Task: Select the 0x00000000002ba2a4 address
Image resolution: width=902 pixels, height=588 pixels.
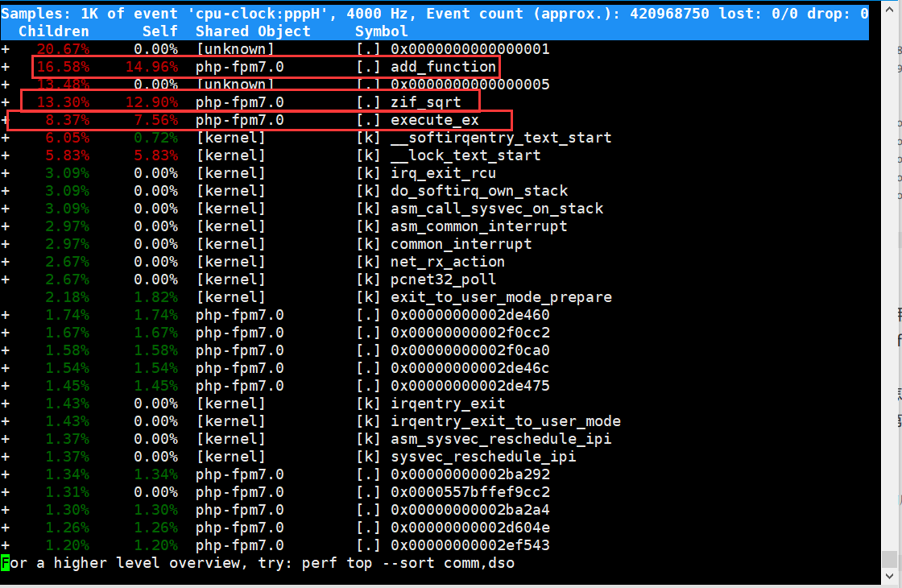Action: point(470,510)
